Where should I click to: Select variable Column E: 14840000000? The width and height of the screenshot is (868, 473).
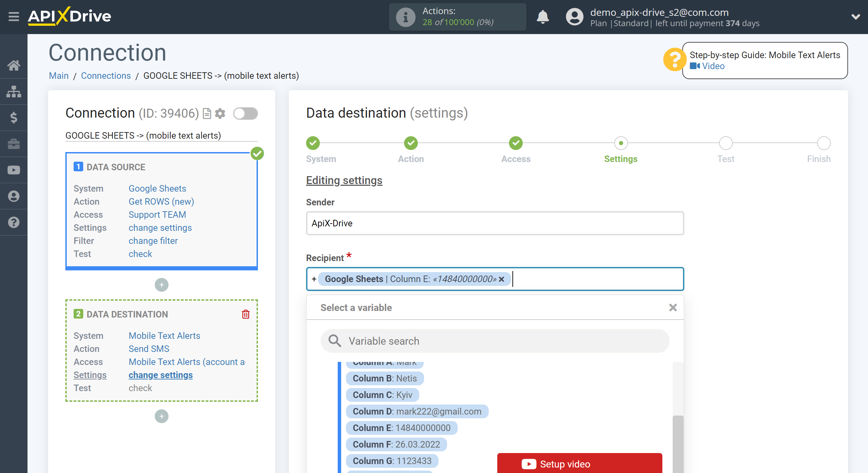[x=402, y=428]
